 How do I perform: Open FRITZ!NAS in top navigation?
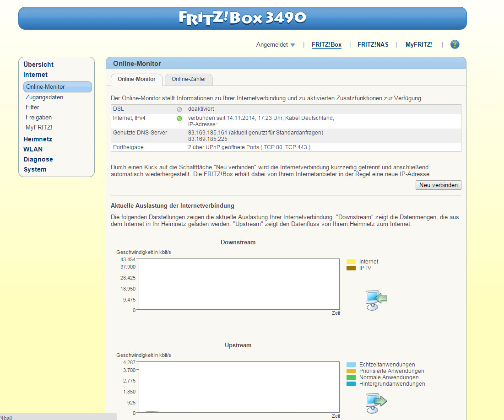pyautogui.click(x=373, y=45)
